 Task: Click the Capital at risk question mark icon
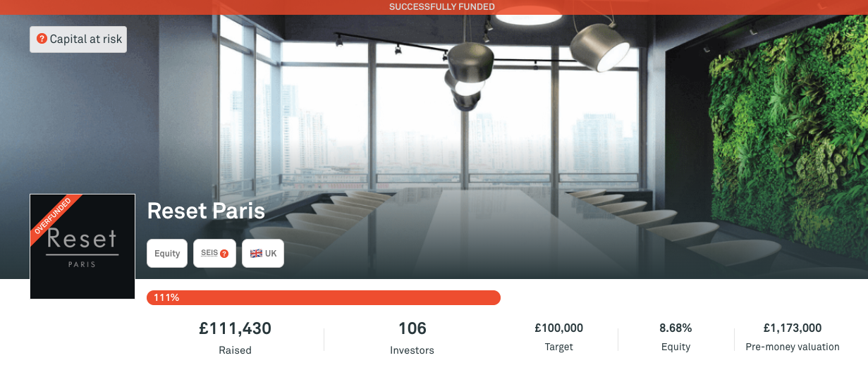point(42,39)
